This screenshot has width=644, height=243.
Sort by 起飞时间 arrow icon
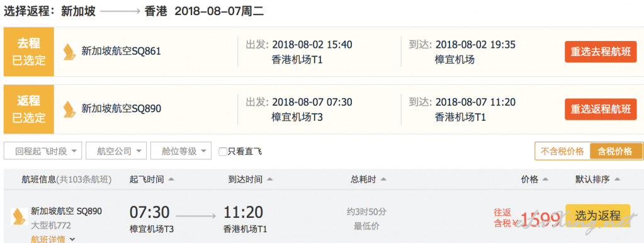(171, 179)
